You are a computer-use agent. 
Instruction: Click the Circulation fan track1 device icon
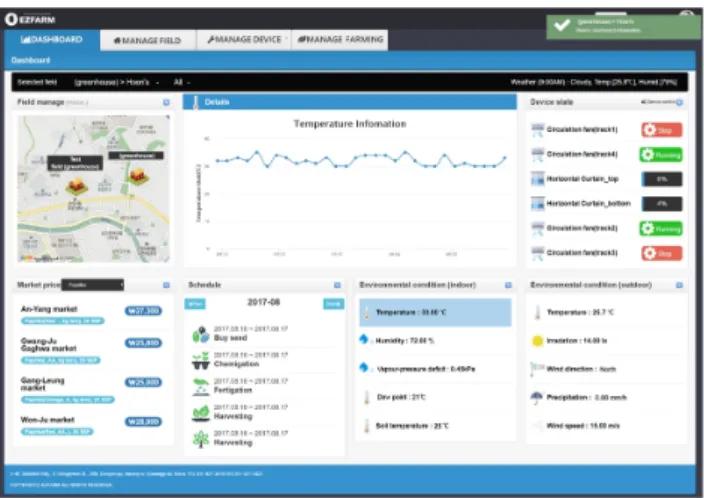(537, 130)
